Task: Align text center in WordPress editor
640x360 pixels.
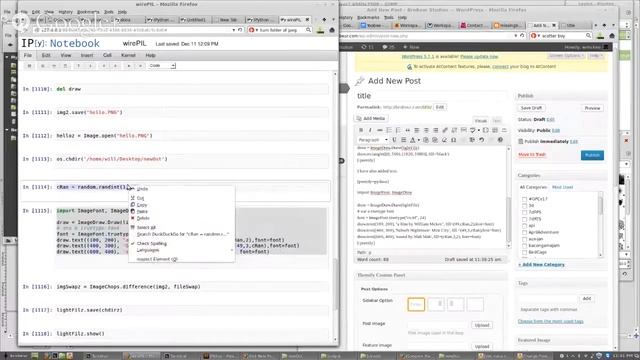Action: (x=426, y=130)
